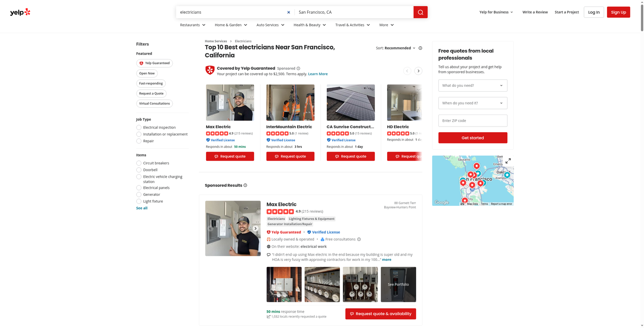Open Lighting Fixtures & Equipment category tag

pyautogui.click(x=312, y=219)
